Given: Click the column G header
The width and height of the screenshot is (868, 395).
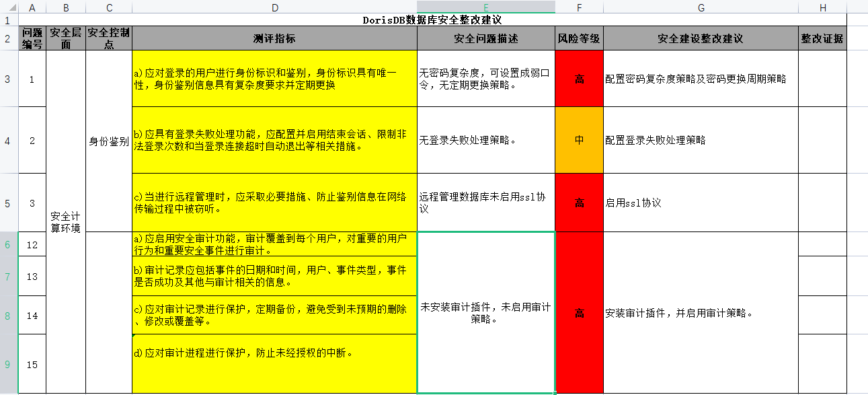Looking at the screenshot, I should click(x=701, y=7).
